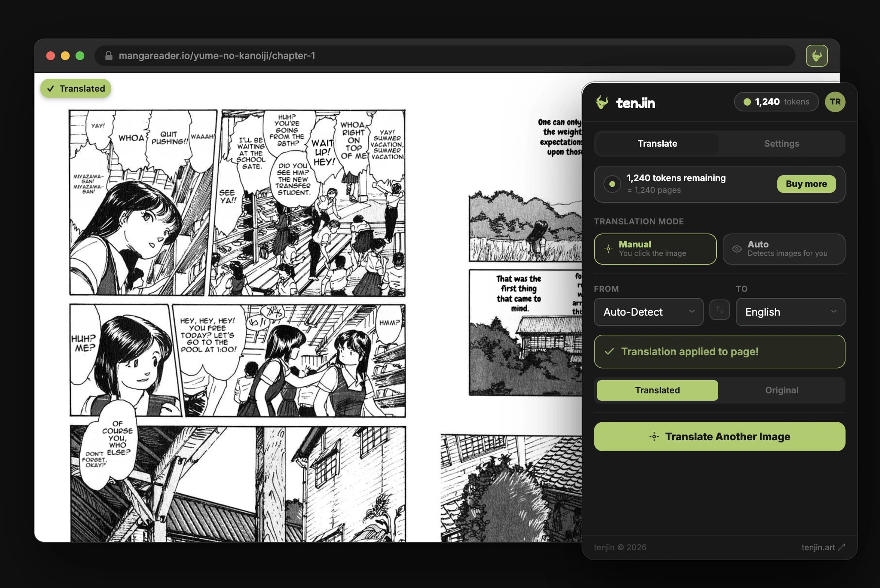Click the '1,240 tokens remaining' text

point(676,178)
